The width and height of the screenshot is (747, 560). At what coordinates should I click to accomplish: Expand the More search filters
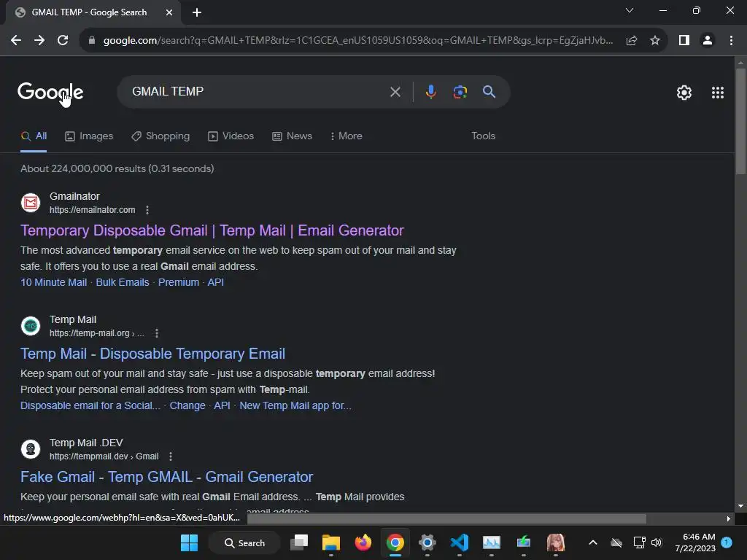coord(347,136)
